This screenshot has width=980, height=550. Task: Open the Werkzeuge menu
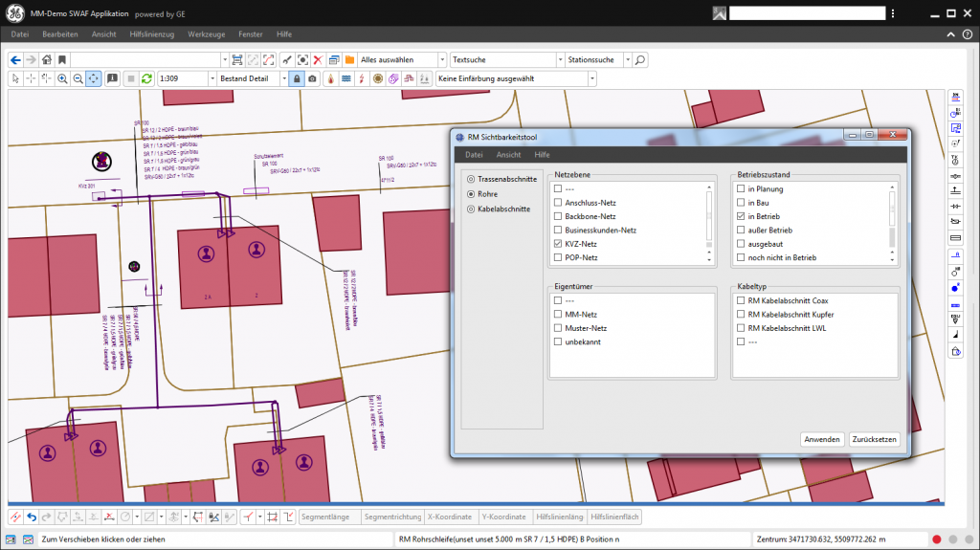click(207, 33)
